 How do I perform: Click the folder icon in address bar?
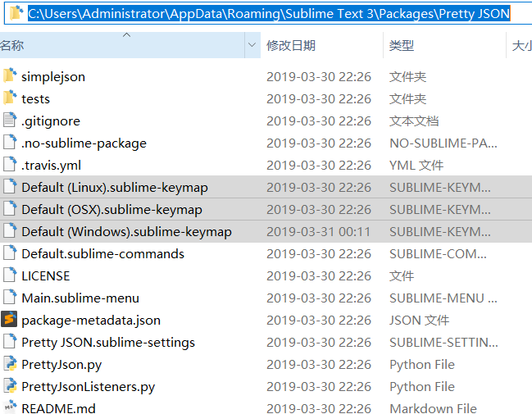16,13
